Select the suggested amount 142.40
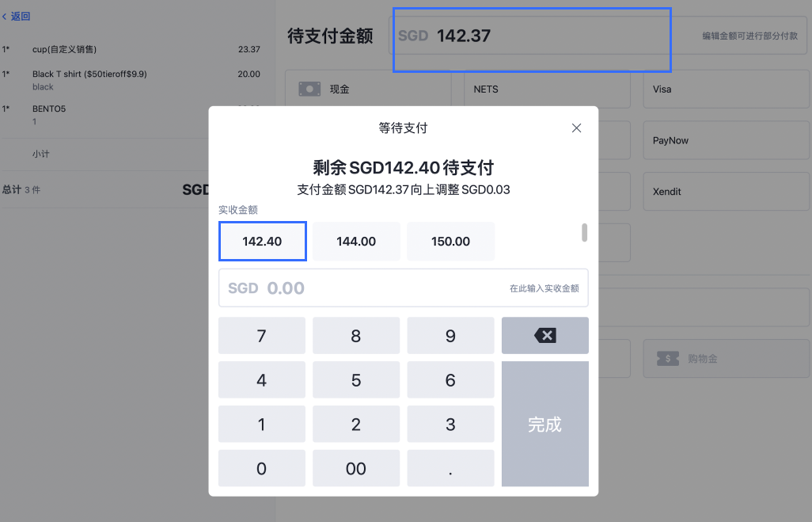 [262, 241]
